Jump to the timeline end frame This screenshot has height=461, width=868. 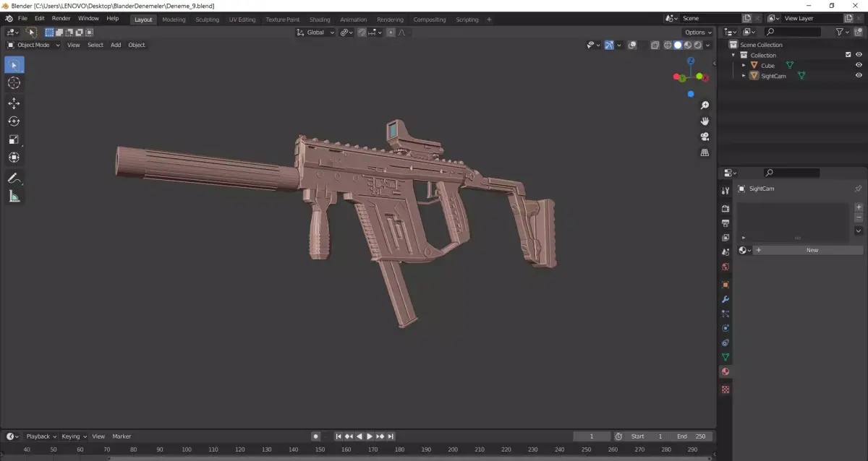coord(391,436)
